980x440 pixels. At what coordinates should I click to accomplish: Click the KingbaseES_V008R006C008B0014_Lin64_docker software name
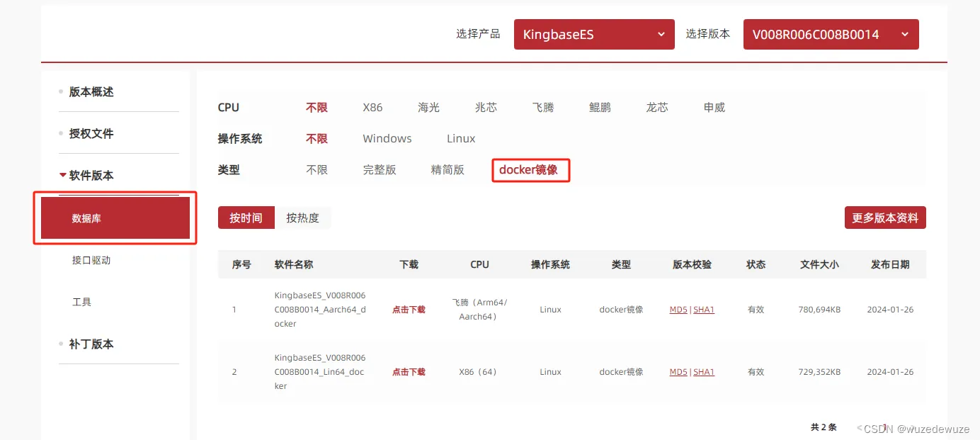point(320,372)
